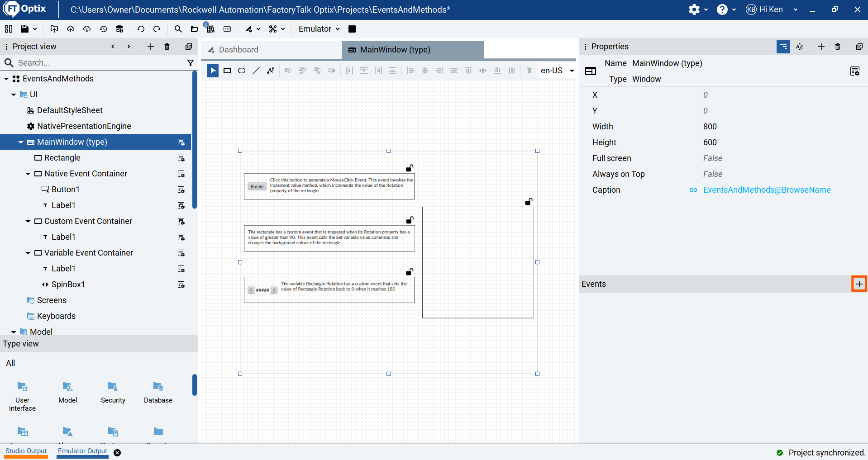Add a new event in Events section
Viewport: 868px width, 460px height.
859,284
